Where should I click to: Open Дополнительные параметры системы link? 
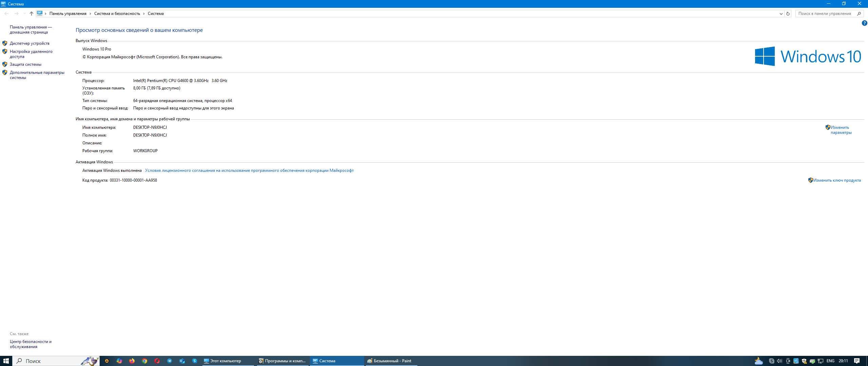click(x=37, y=75)
